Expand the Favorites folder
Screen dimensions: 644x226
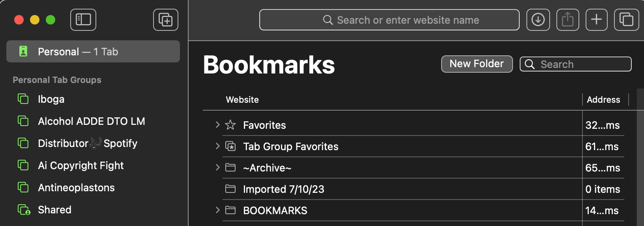pos(217,125)
